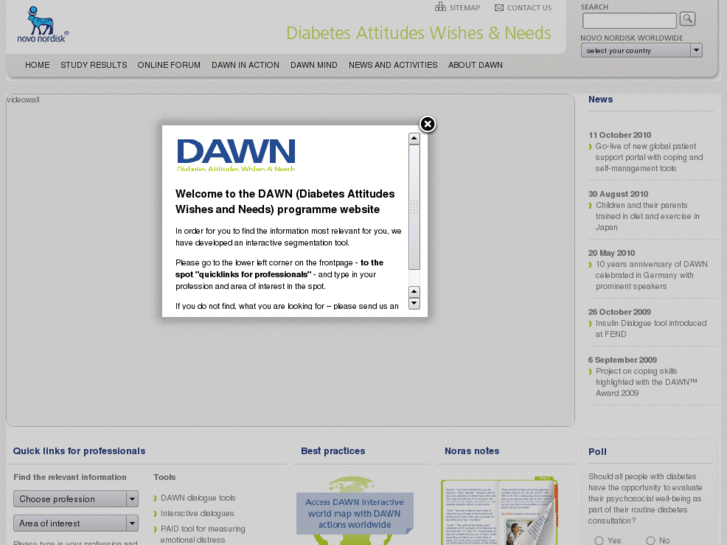Open the SITEMAP link
This screenshot has width=727, height=545.
click(x=465, y=7)
